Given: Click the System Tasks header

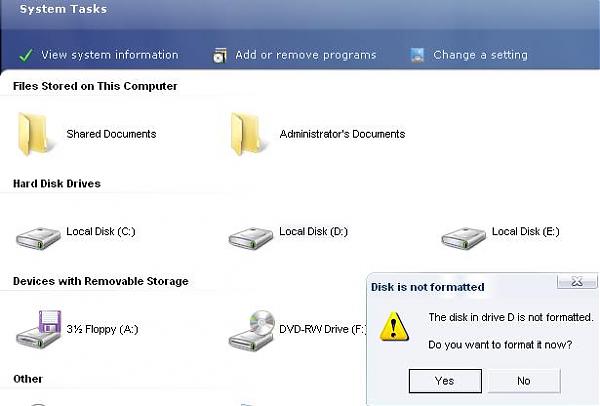Looking at the screenshot, I should pyautogui.click(x=63, y=9).
